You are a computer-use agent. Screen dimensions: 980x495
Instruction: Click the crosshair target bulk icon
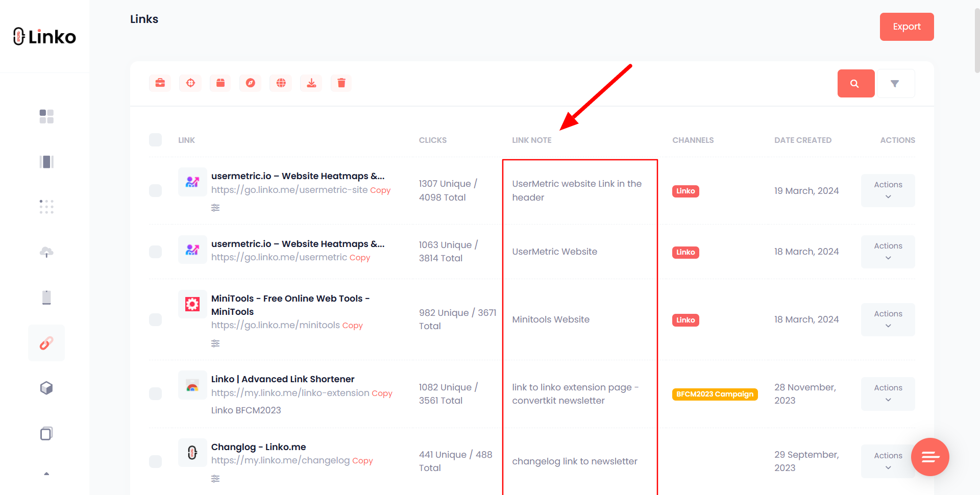pos(190,83)
